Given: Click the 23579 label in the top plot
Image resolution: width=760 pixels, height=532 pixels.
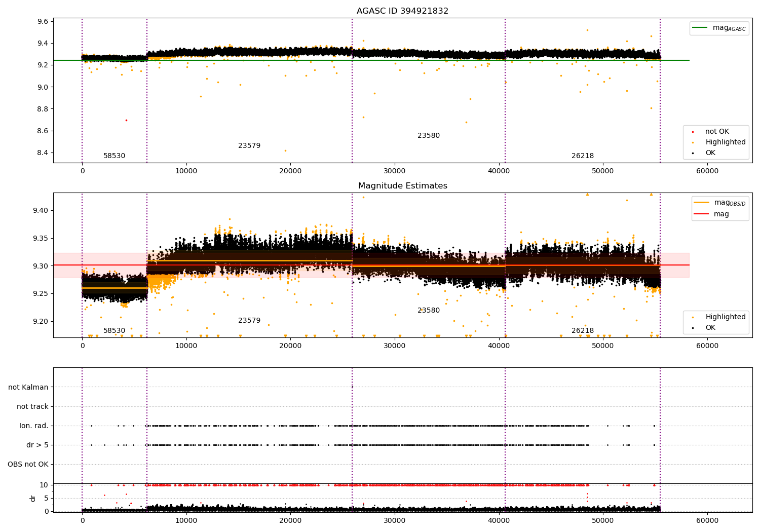Looking at the screenshot, I should click(x=249, y=146).
